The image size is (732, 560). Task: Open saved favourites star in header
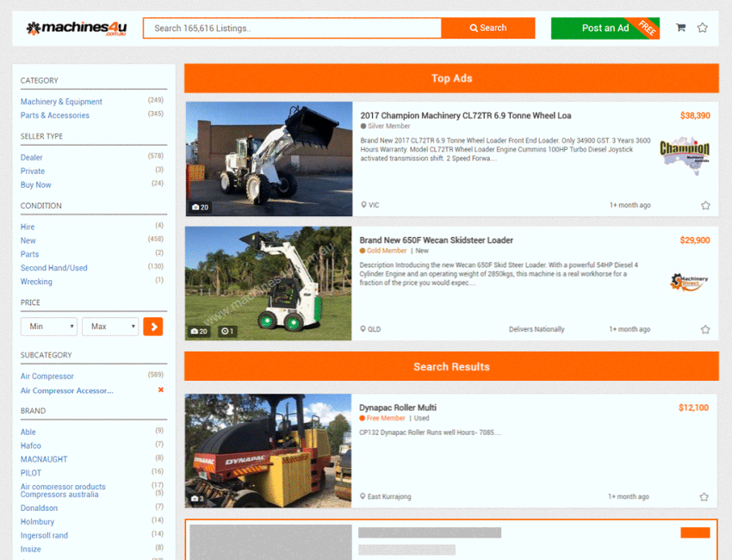point(702,28)
